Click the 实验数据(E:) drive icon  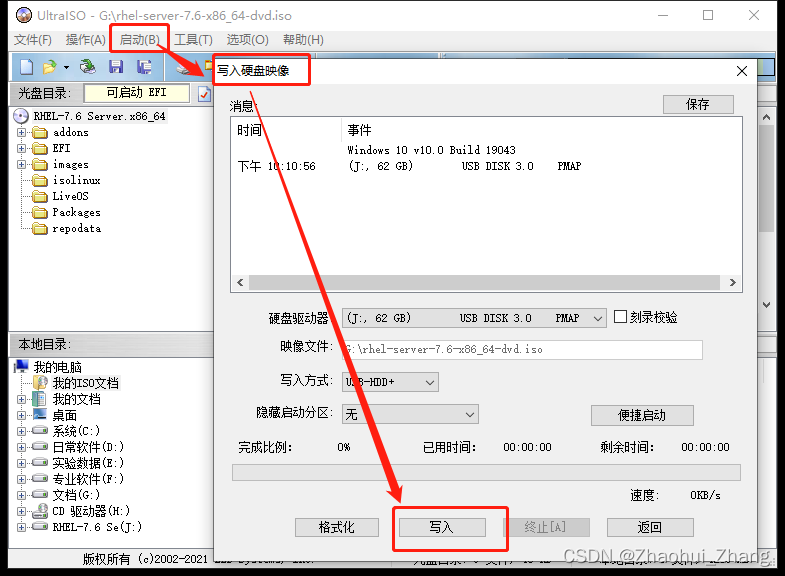40,463
